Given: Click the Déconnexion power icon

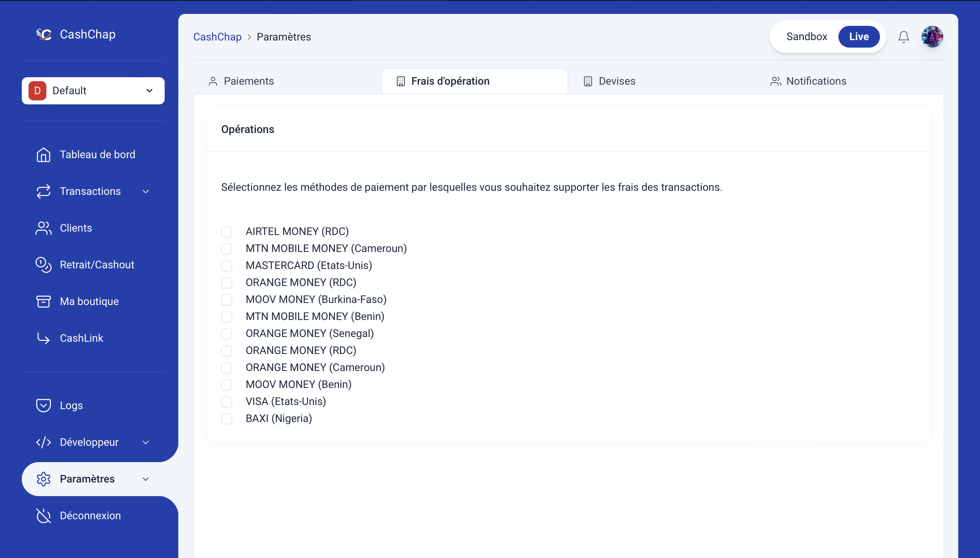Looking at the screenshot, I should coord(43,515).
